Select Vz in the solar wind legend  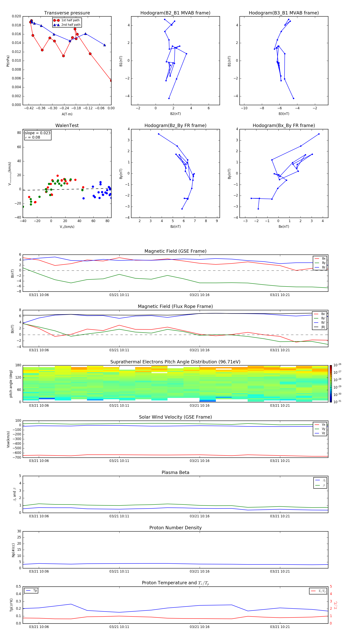320,433
